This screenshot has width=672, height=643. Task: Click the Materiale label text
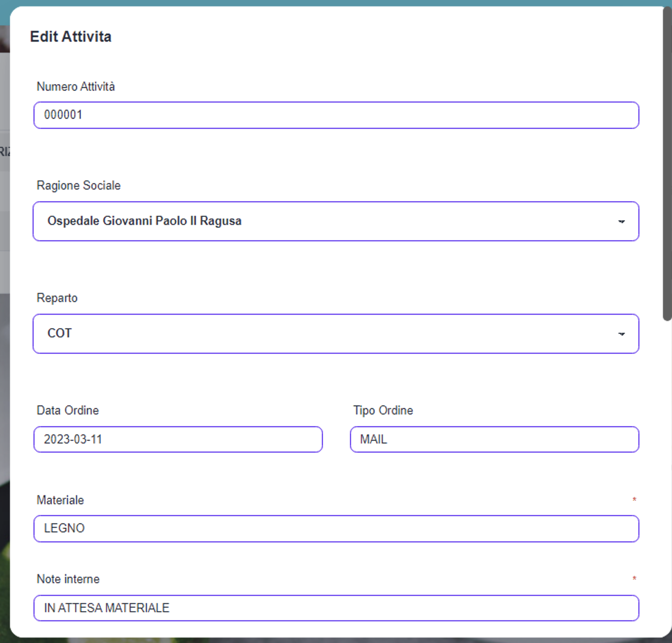click(60, 500)
